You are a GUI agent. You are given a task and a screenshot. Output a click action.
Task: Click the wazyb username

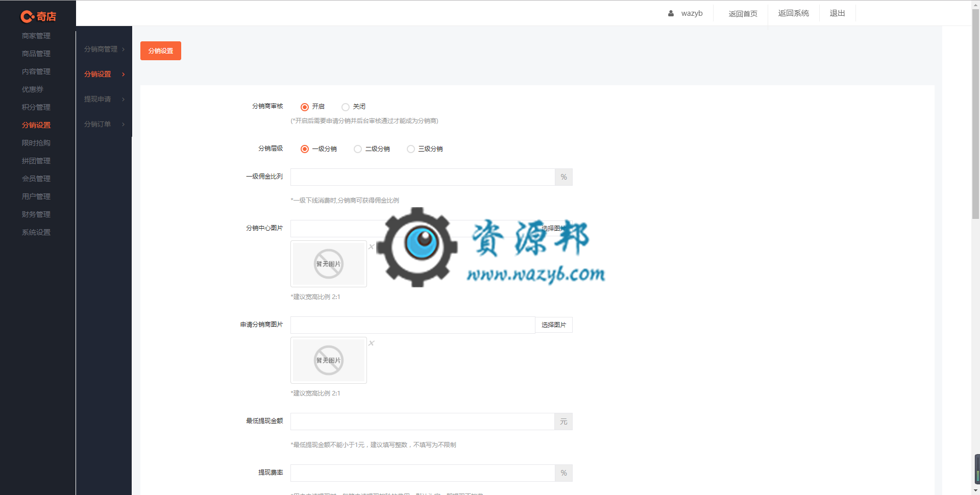(x=692, y=13)
